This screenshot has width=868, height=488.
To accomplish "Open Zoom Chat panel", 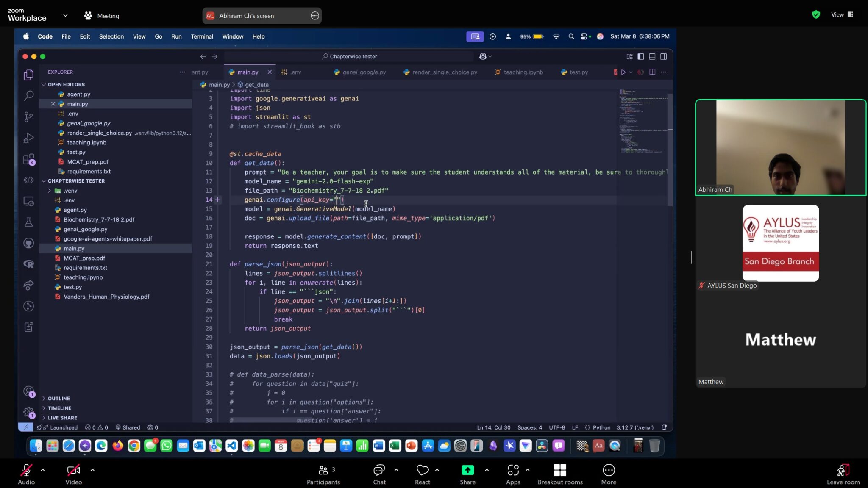I will pyautogui.click(x=379, y=475).
